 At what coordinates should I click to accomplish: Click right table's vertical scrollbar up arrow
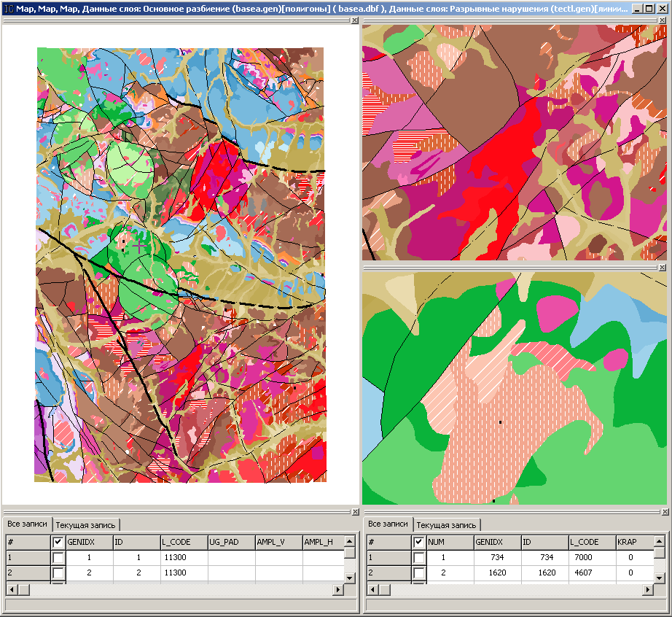pyautogui.click(x=660, y=540)
